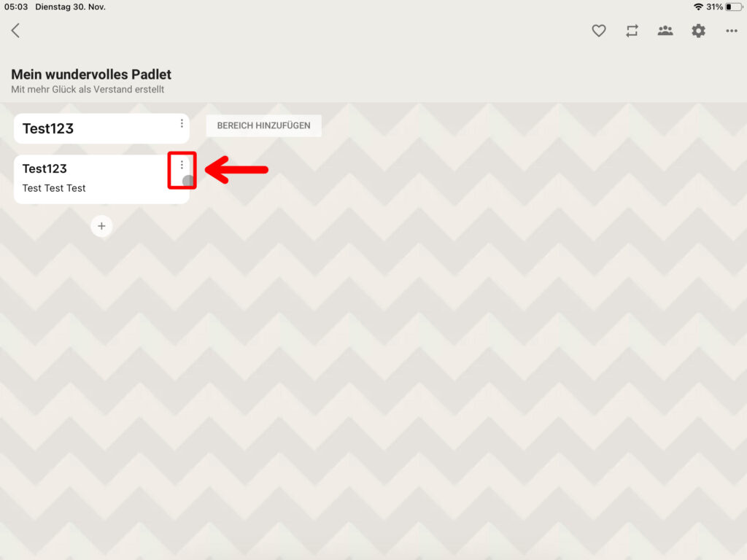Open three-dot menu on the Test Test Test post
Viewport: 747px width, 560px height.
(182, 166)
